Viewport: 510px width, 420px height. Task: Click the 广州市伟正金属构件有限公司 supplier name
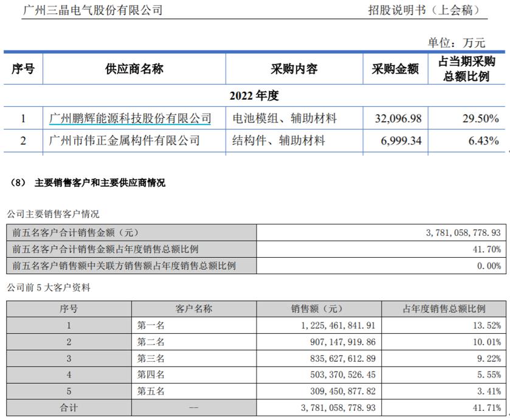(x=124, y=140)
